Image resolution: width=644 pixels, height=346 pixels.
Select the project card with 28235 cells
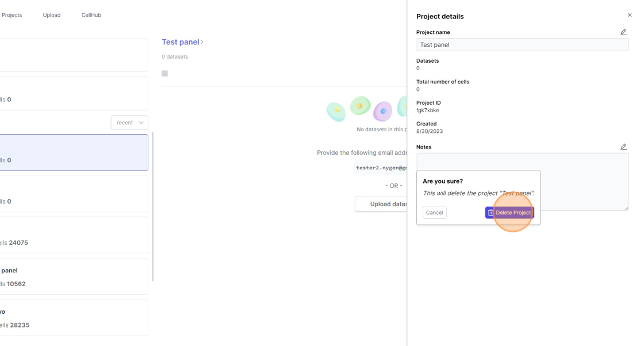point(74,317)
